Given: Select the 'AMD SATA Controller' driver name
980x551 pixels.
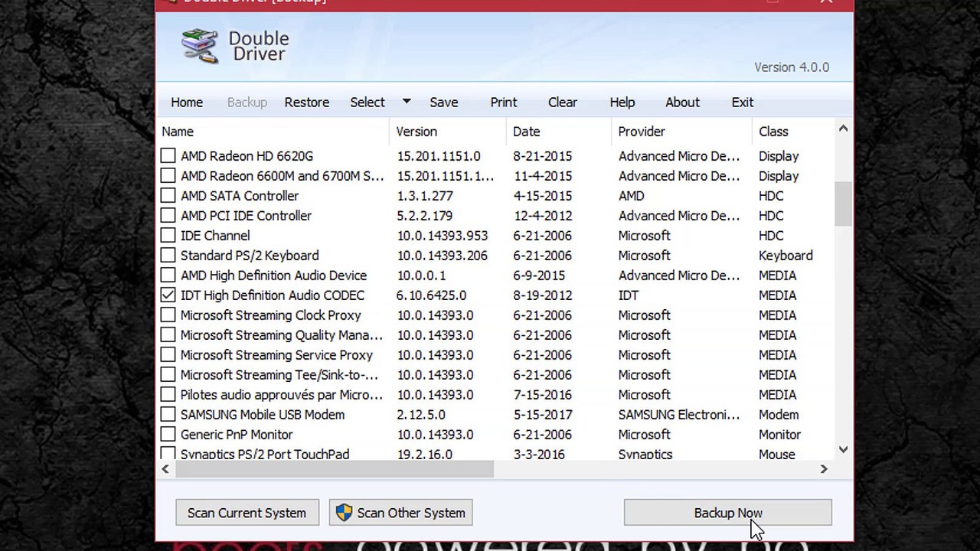Looking at the screenshot, I should pos(240,196).
